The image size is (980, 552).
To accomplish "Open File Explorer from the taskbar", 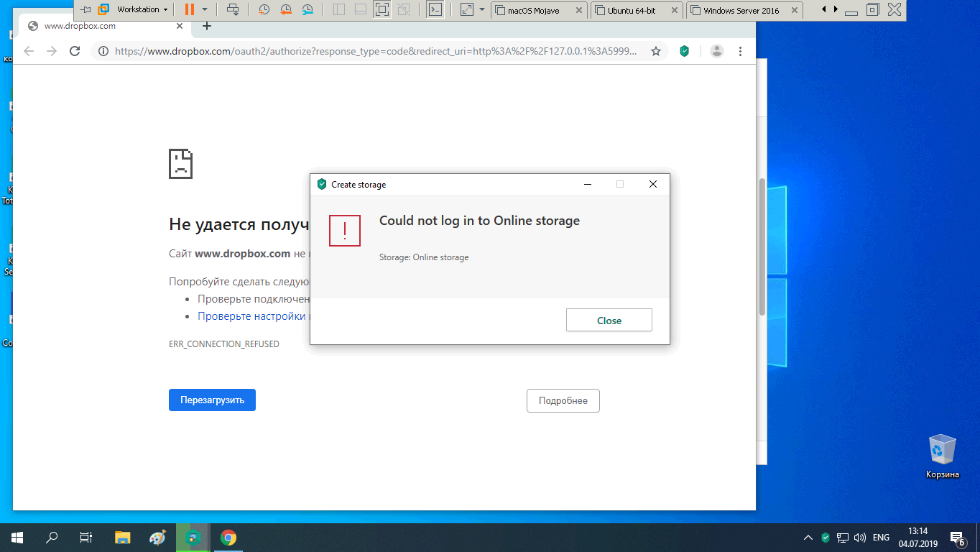I will tap(123, 538).
